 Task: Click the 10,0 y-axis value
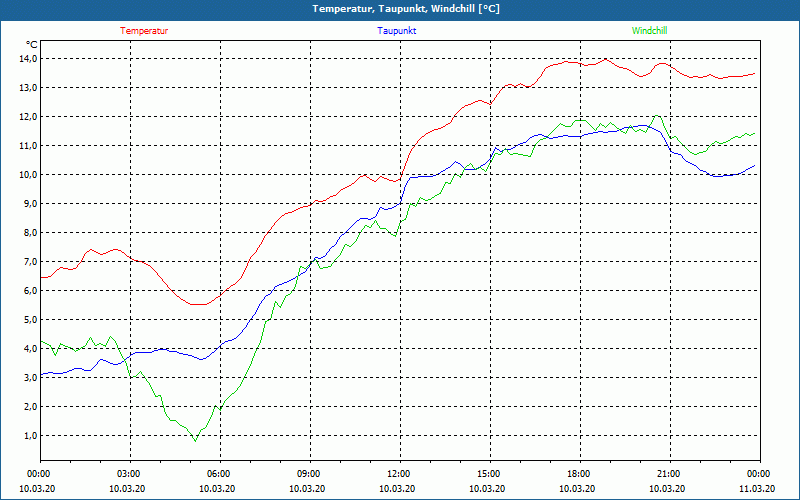[x=29, y=174]
